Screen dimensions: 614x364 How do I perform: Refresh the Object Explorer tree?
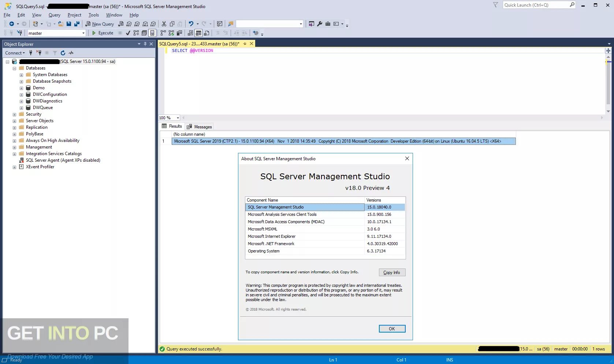click(x=63, y=53)
